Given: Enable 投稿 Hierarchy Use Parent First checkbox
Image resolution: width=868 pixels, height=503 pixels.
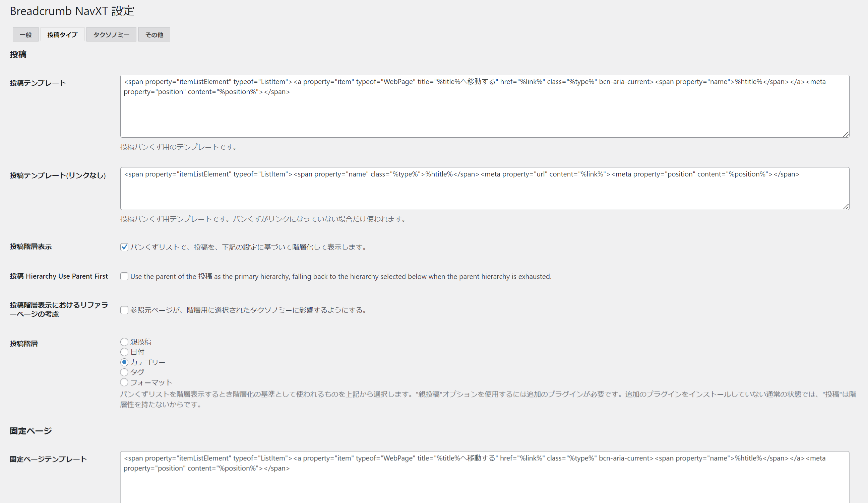Looking at the screenshot, I should 124,277.
